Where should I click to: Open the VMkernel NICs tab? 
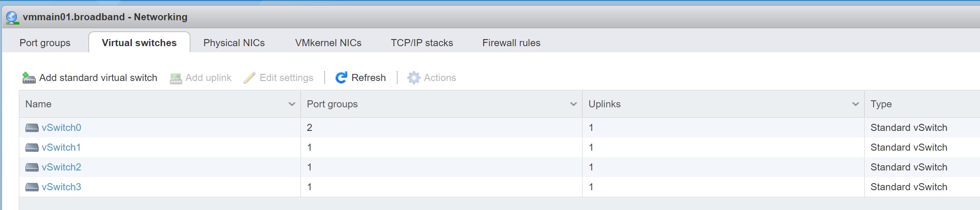tap(328, 43)
